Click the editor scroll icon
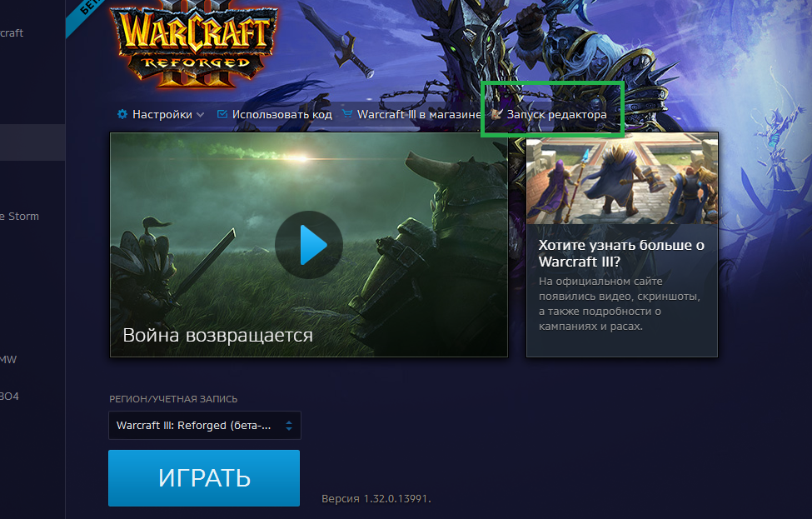 click(x=496, y=114)
